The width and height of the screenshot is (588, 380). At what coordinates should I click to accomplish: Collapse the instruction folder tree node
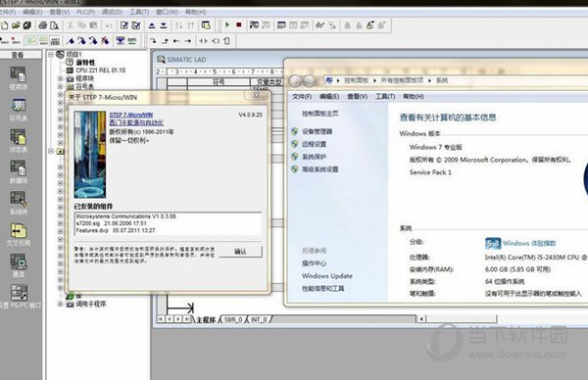[51, 151]
